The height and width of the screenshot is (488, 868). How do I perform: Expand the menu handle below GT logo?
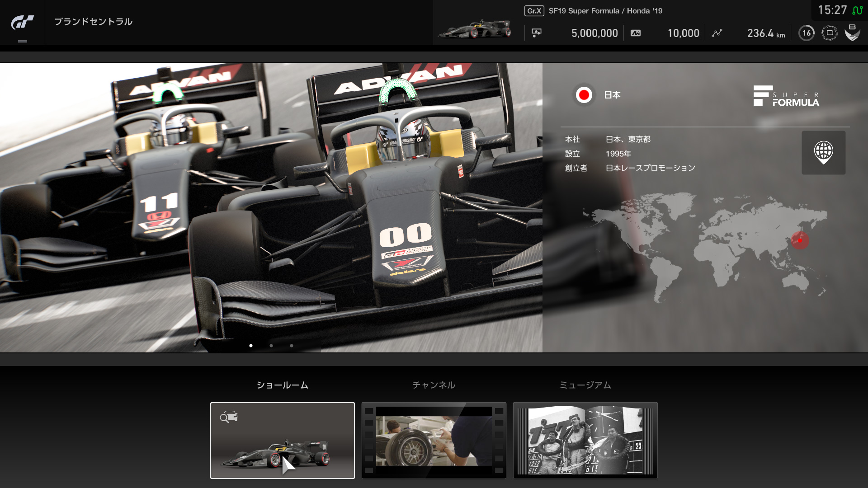(x=22, y=41)
